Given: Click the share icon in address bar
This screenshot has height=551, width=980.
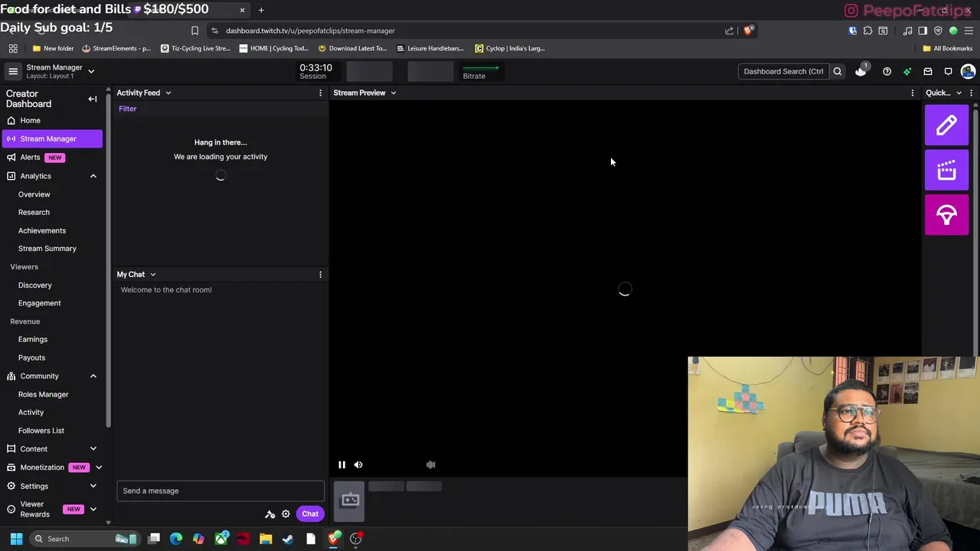Looking at the screenshot, I should click(x=729, y=31).
